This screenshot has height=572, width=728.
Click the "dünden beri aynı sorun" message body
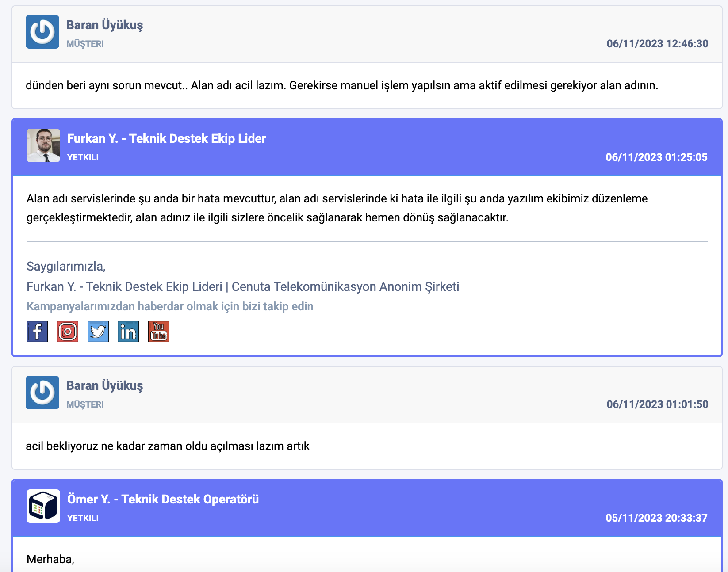click(x=342, y=85)
